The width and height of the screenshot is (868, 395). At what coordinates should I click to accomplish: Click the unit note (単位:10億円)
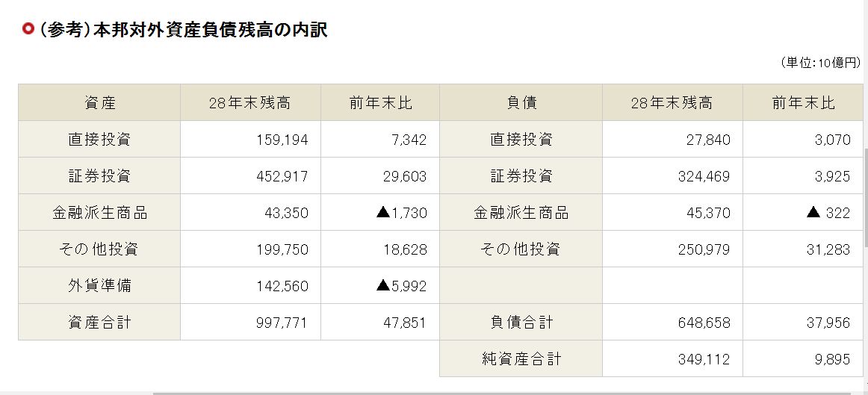click(x=819, y=63)
